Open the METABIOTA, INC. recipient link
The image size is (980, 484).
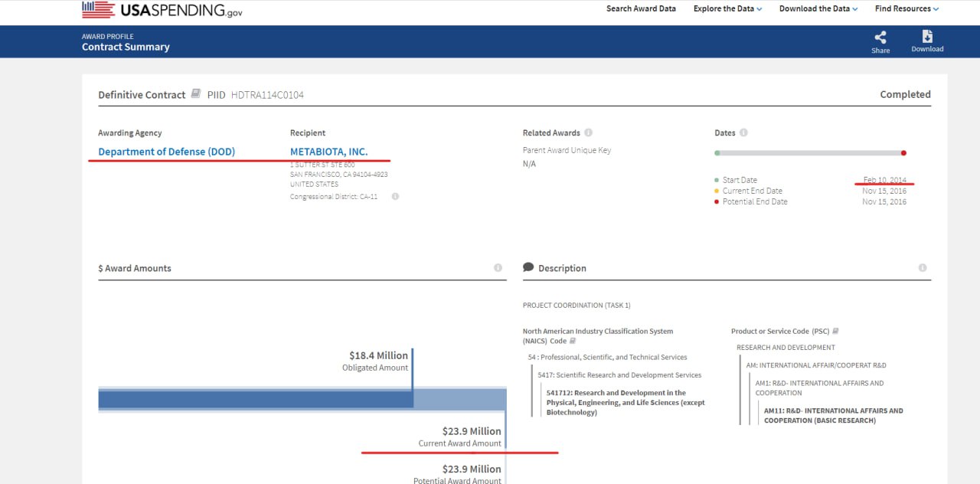pos(329,152)
